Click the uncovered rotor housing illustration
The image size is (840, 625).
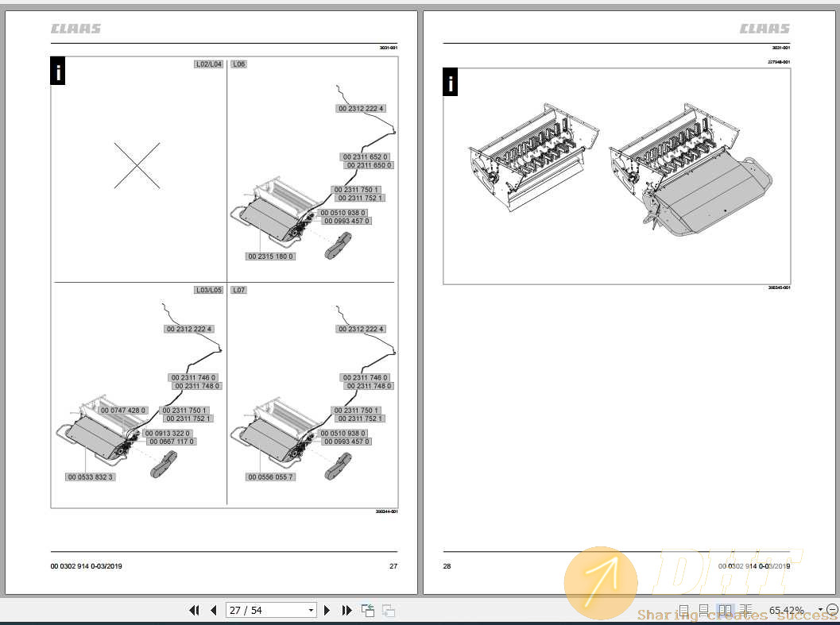(x=533, y=156)
